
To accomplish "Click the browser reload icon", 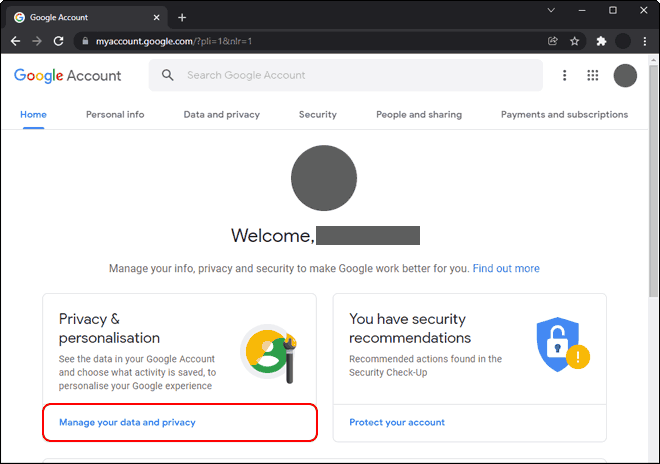I will tap(59, 41).
